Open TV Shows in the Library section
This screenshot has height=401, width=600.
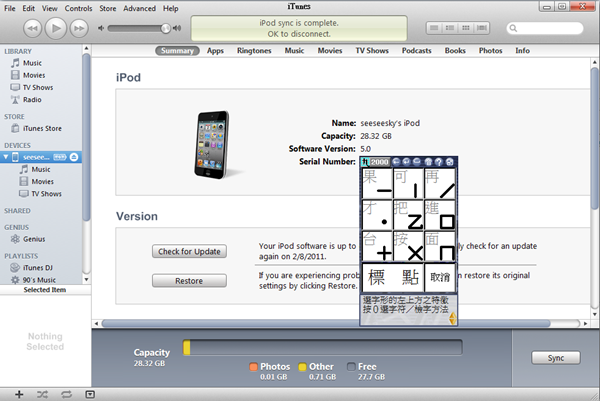(38, 88)
